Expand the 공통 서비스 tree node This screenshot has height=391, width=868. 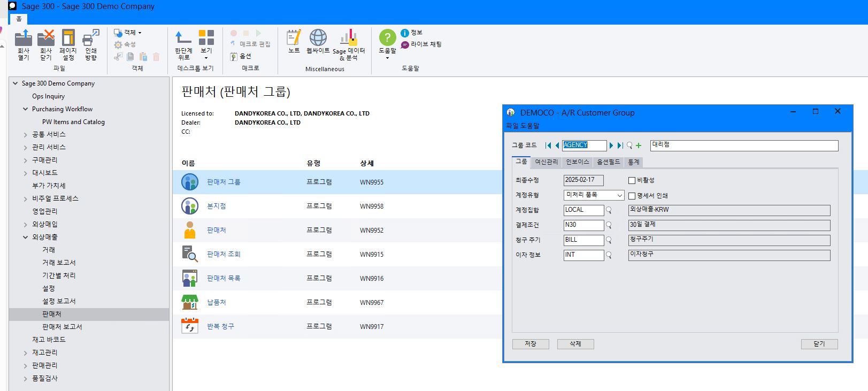point(25,135)
